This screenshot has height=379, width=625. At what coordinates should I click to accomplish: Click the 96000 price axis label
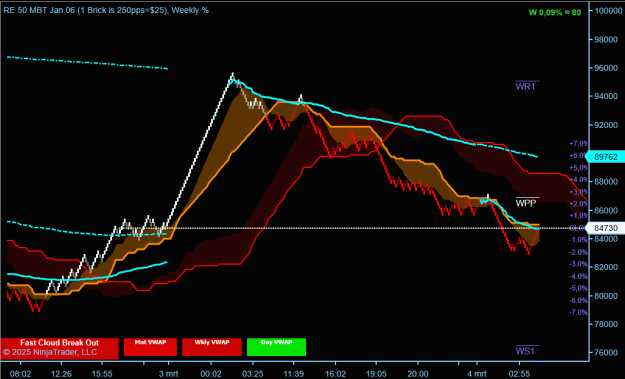pos(606,68)
